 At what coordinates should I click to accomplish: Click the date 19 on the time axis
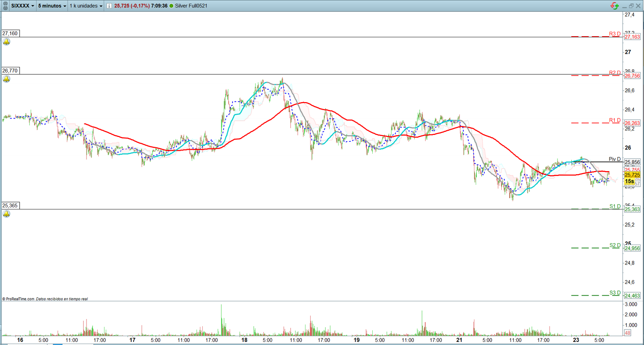click(356, 340)
